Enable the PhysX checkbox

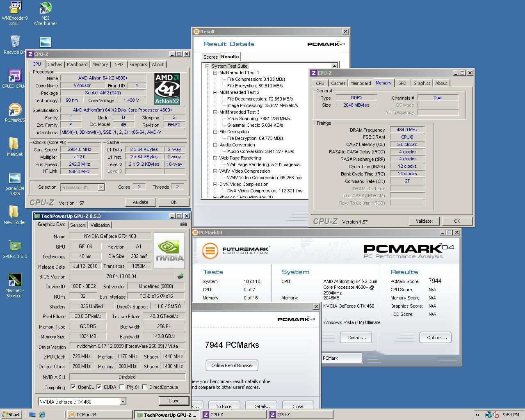122,387
